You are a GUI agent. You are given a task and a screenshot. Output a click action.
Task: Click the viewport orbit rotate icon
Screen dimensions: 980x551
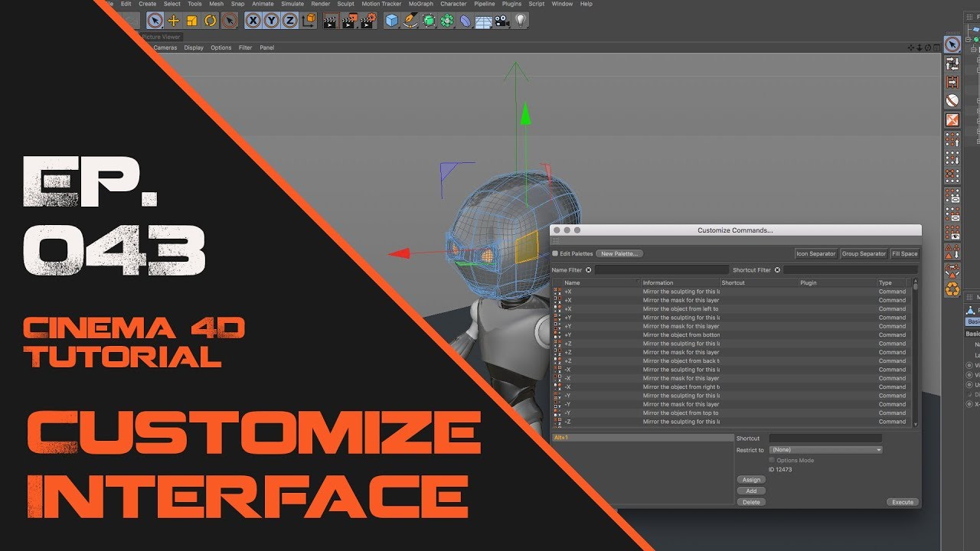tap(927, 47)
